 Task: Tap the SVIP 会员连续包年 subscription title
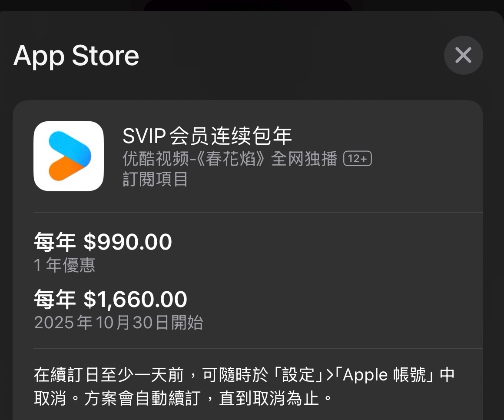tap(207, 136)
